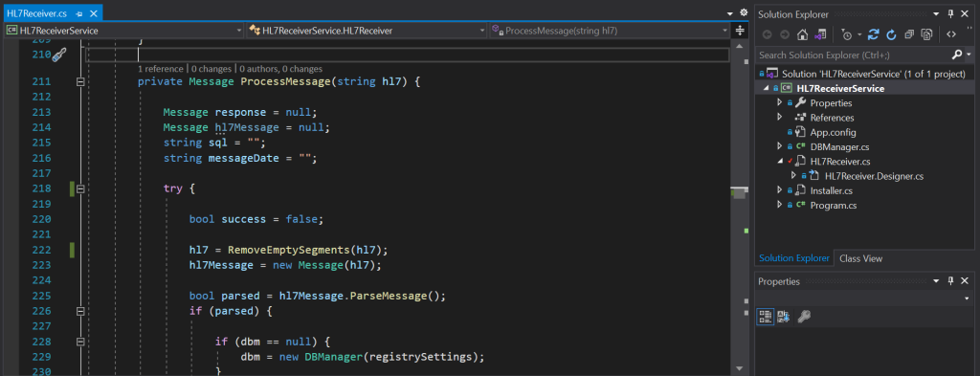Toggle pin on HL7Receiver.cs tab
Screen dimensions: 980x376
[79, 13]
